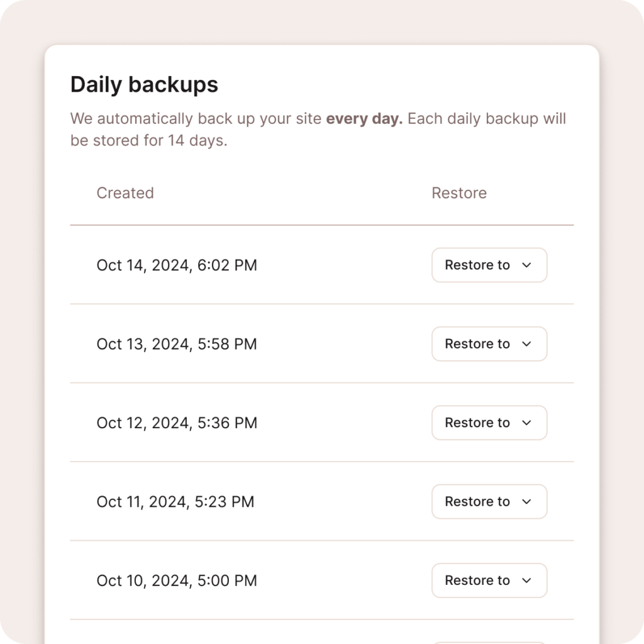Click the Oct 11, 2024, 5:23 PM timestamp
This screenshot has width=644, height=644.
(x=175, y=502)
